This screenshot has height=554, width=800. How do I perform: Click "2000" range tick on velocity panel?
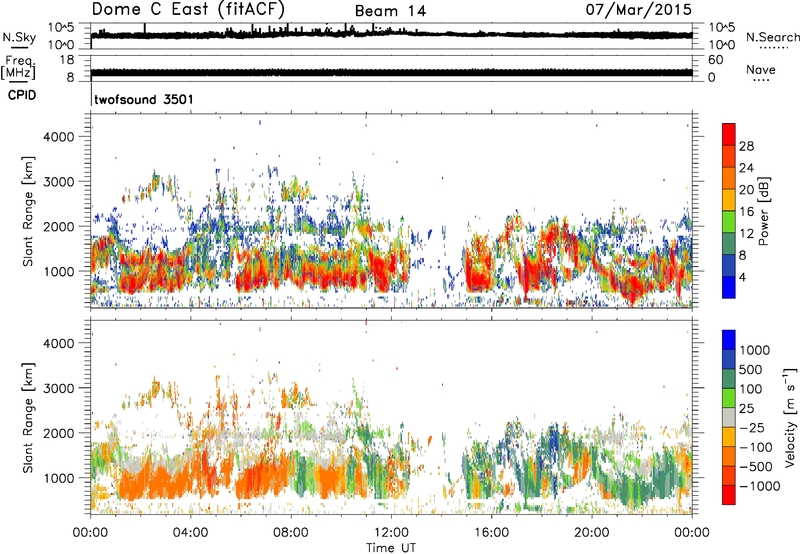point(58,433)
